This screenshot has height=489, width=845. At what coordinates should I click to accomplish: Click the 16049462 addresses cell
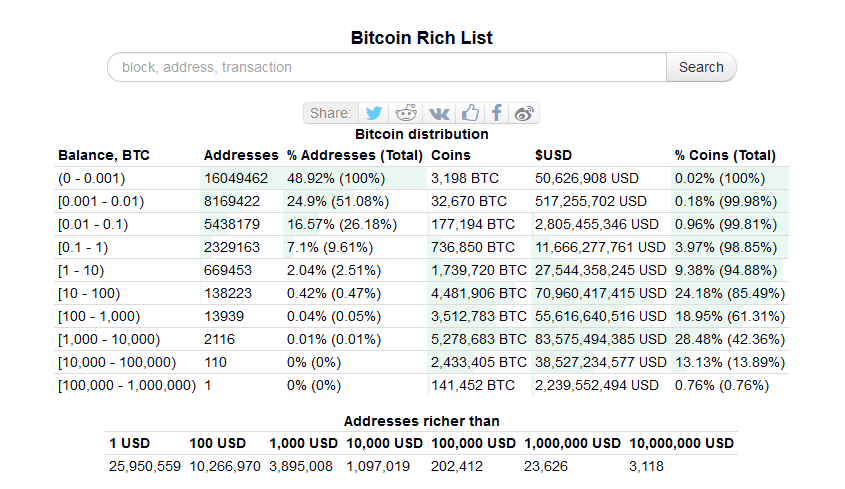click(x=236, y=178)
